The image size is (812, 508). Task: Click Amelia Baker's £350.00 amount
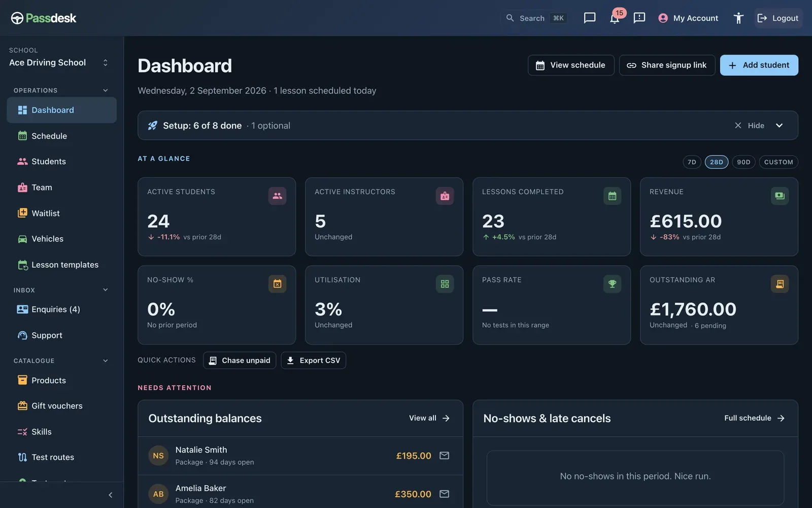pyautogui.click(x=413, y=494)
